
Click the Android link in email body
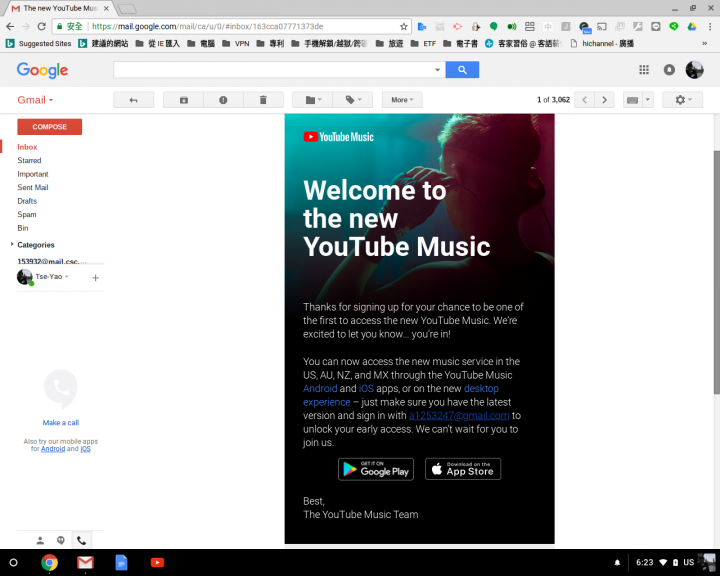coord(320,389)
